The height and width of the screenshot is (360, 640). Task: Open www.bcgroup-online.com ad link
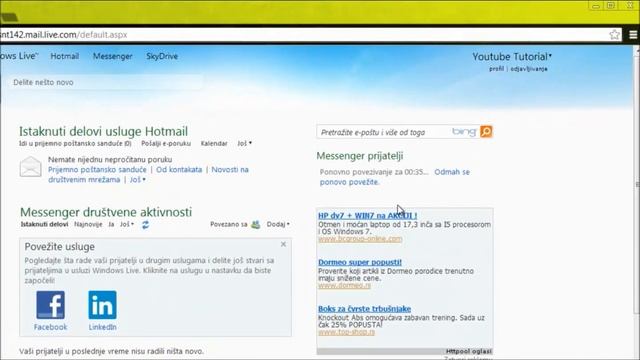[360, 239]
